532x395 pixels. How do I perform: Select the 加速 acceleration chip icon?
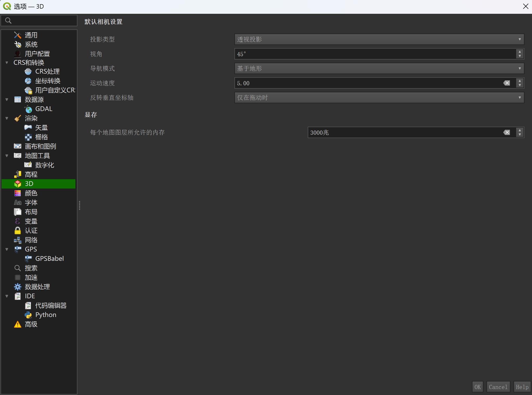[18, 277]
